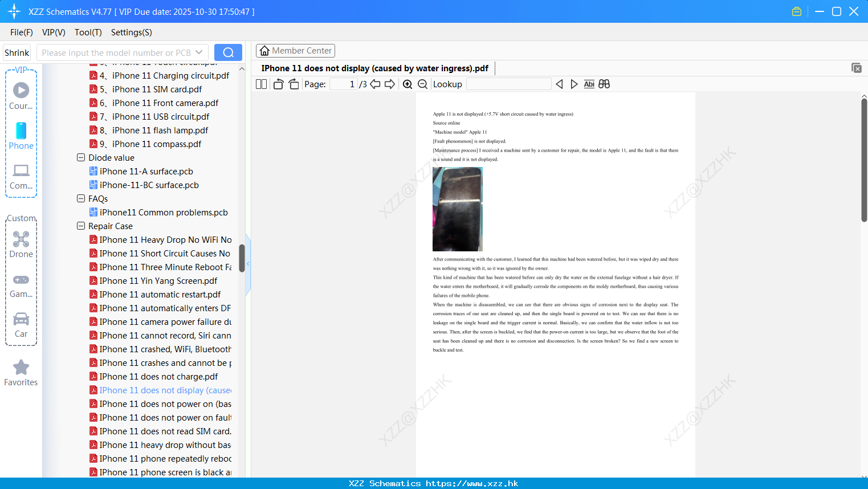Screen dimensions: 868x489
Task: Open the Favorites star
Action: [21, 373]
